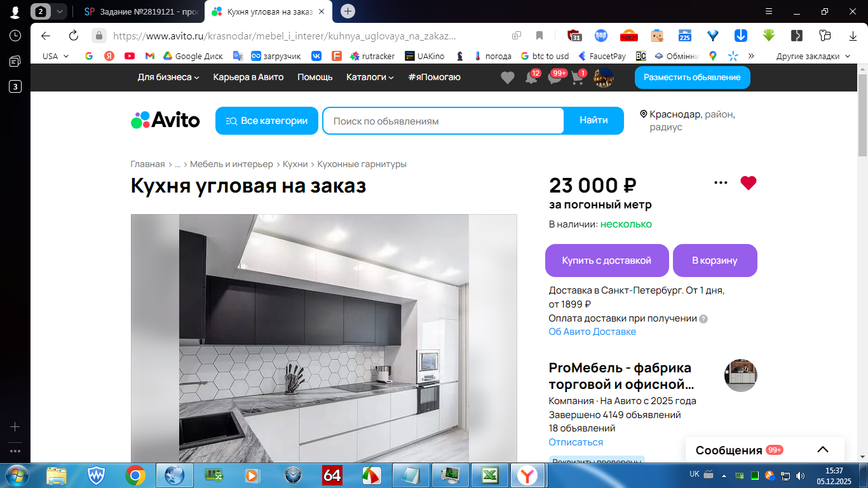Open the ProМебель seller name link
Screen dimensions: 868x488
[x=620, y=376]
